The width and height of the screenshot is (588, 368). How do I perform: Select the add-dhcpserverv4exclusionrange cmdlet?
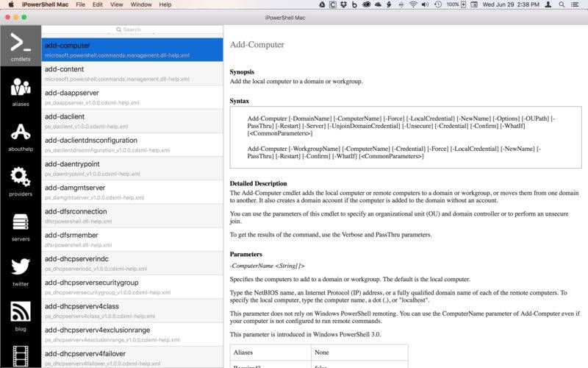pos(132,334)
